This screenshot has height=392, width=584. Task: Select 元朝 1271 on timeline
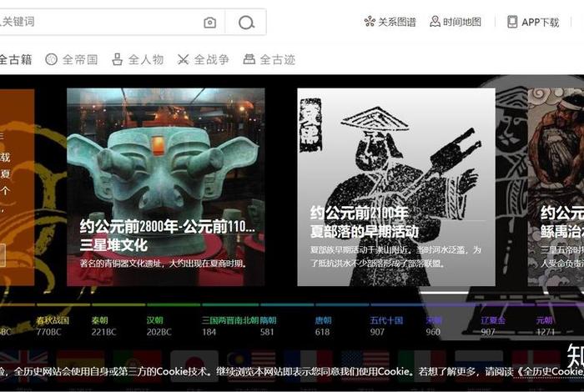click(x=546, y=326)
